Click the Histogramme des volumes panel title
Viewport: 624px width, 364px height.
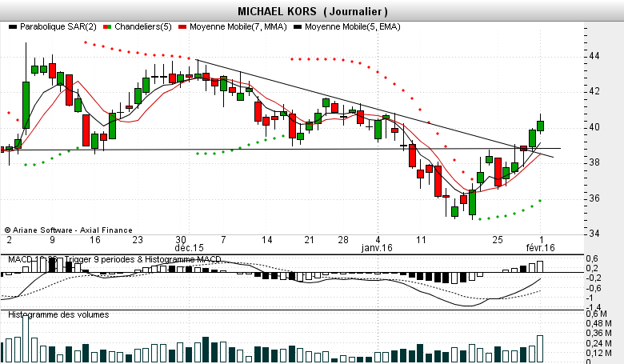pos(58,314)
